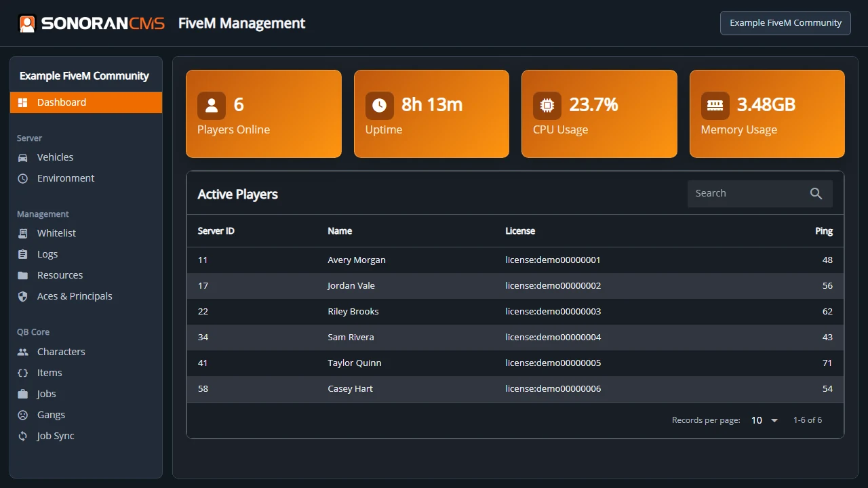Click the Jobs briefcase icon
Screen dimensions: 868x488
pos(23,394)
